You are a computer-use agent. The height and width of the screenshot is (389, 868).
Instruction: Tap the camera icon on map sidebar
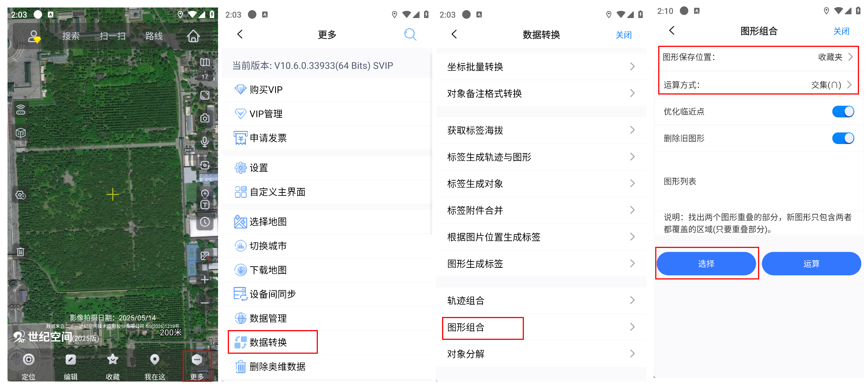coord(205,118)
